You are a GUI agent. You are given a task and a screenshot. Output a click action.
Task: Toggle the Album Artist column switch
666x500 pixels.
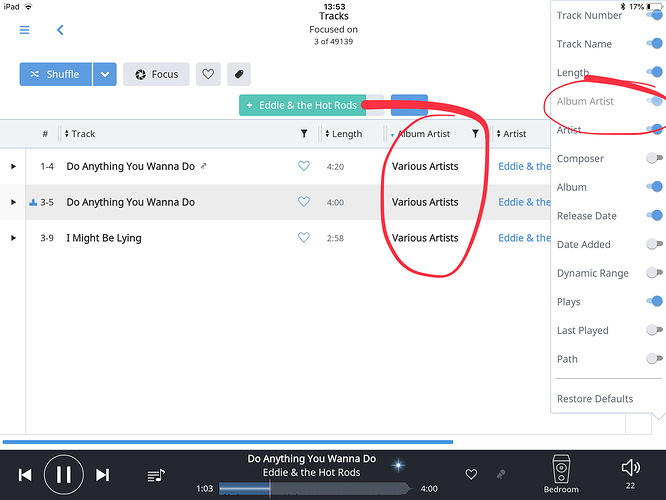(655, 101)
